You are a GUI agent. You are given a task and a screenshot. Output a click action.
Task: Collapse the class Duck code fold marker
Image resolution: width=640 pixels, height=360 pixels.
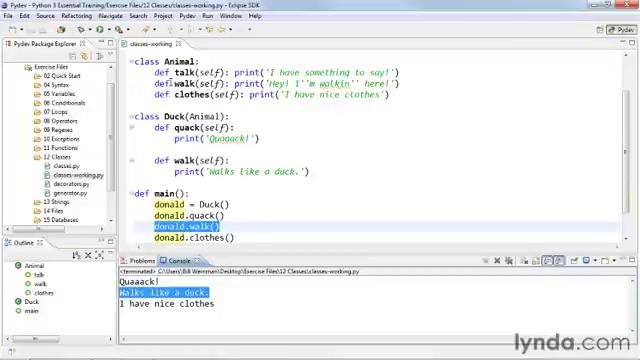131,117
